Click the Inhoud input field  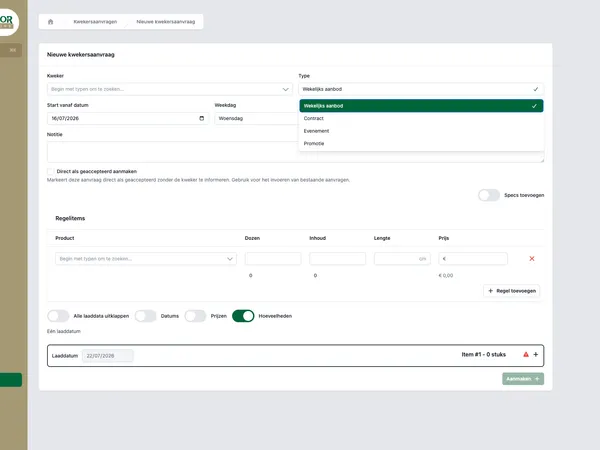coord(338,259)
